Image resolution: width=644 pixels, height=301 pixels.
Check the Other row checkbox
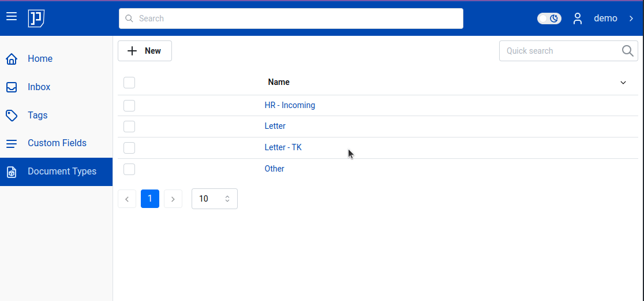click(x=129, y=169)
